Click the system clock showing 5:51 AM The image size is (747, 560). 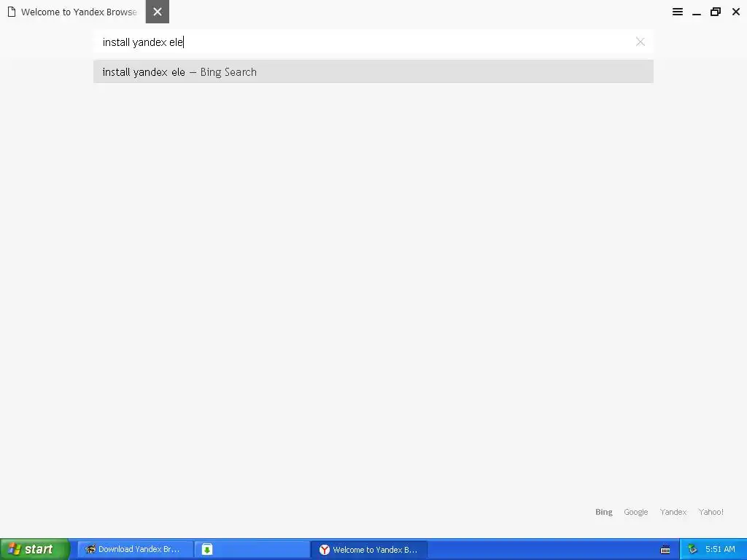[720, 549]
